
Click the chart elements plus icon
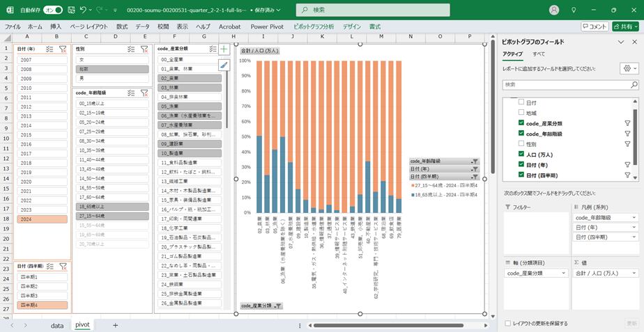tap(224, 49)
